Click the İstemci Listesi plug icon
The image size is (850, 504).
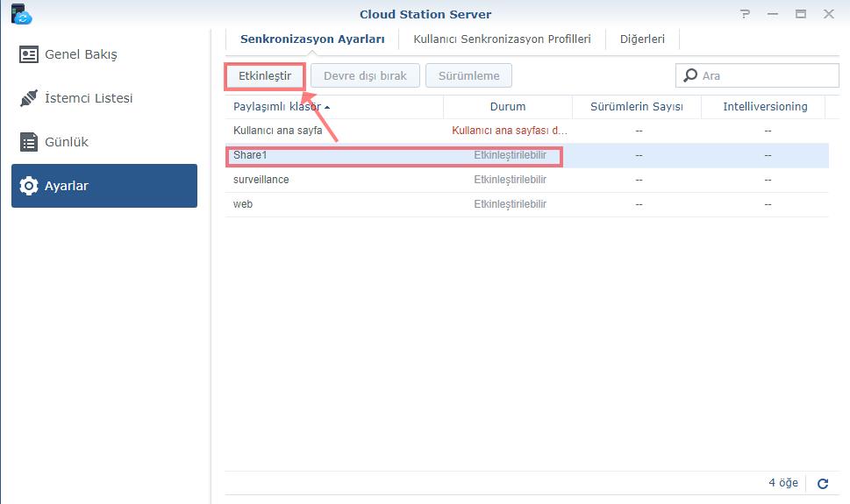(29, 98)
